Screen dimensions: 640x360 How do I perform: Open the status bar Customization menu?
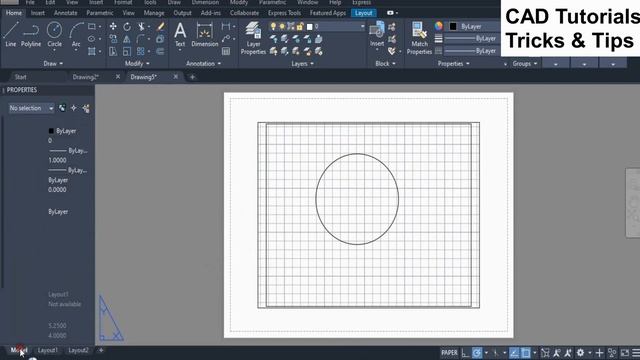tap(636, 353)
